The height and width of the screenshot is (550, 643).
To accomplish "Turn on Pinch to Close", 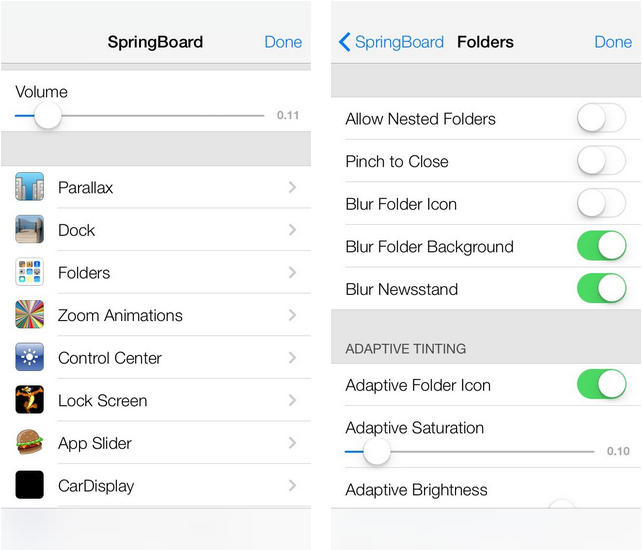I will click(601, 161).
